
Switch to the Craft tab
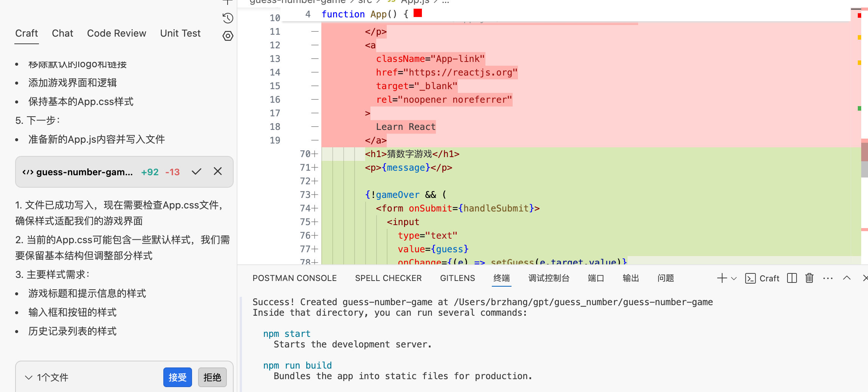[x=26, y=33]
